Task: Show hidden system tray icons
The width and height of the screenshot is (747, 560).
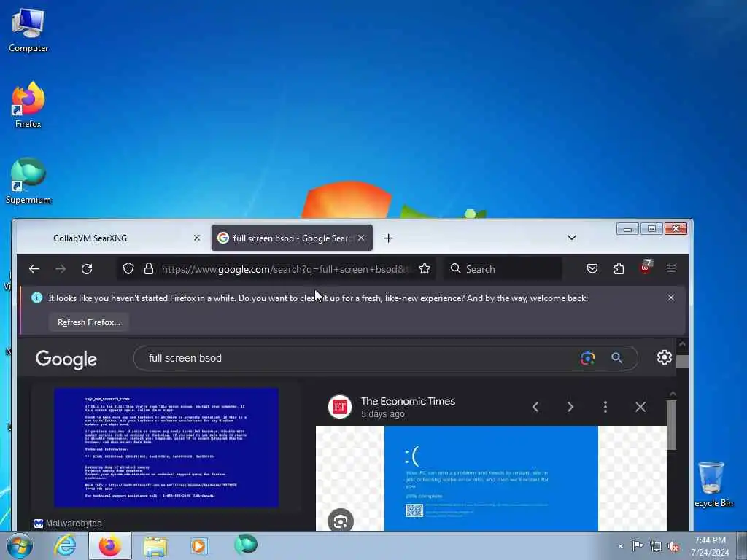Action: pos(620,546)
